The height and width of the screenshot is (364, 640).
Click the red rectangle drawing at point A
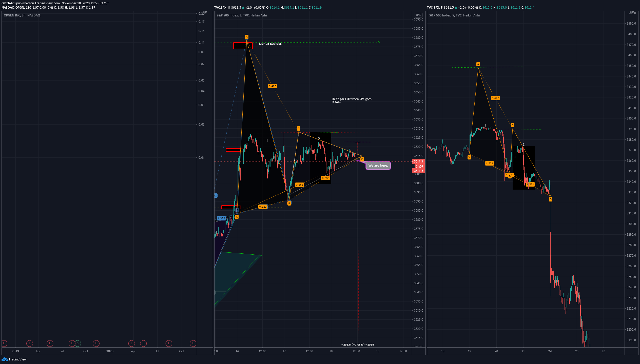point(243,46)
